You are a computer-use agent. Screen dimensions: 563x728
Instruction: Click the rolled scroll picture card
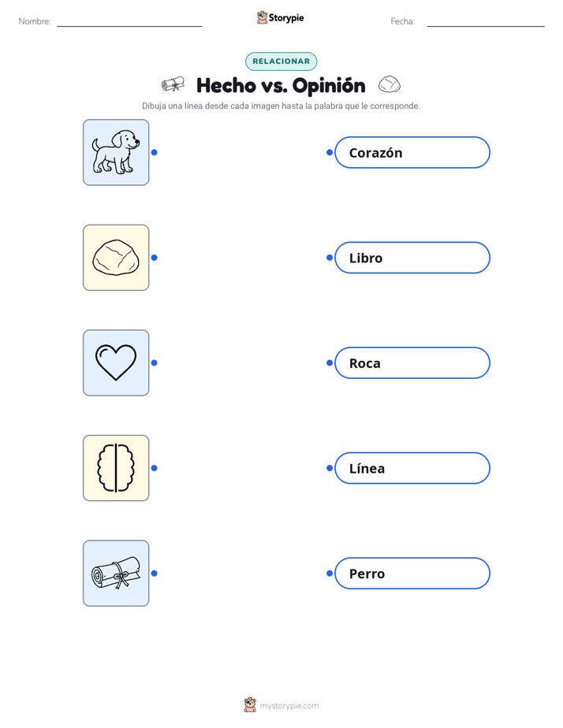116,574
